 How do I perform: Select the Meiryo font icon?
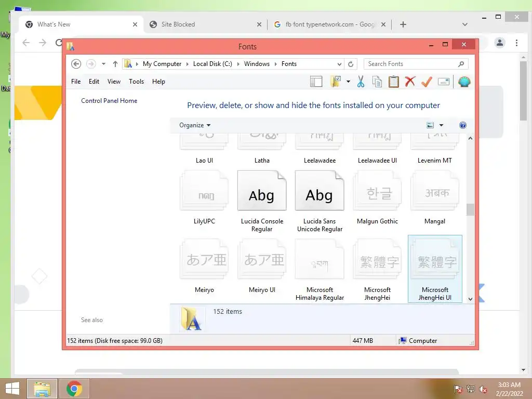tap(204, 260)
